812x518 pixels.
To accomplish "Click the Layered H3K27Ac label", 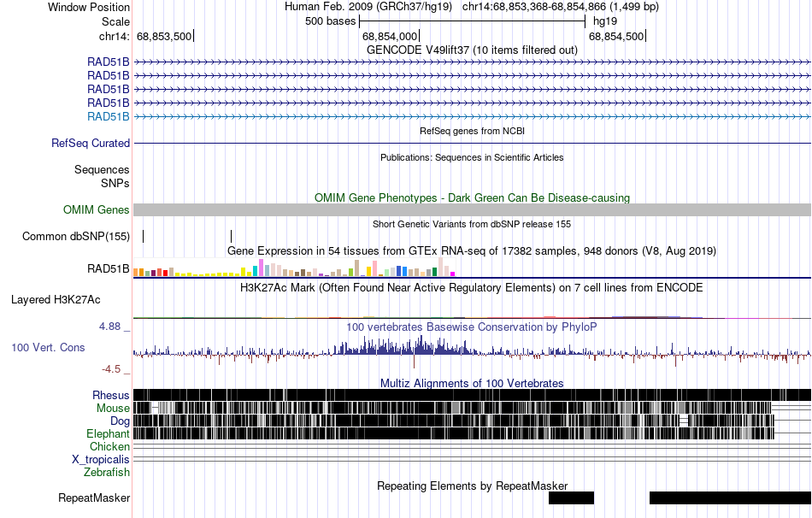I will click(56, 300).
